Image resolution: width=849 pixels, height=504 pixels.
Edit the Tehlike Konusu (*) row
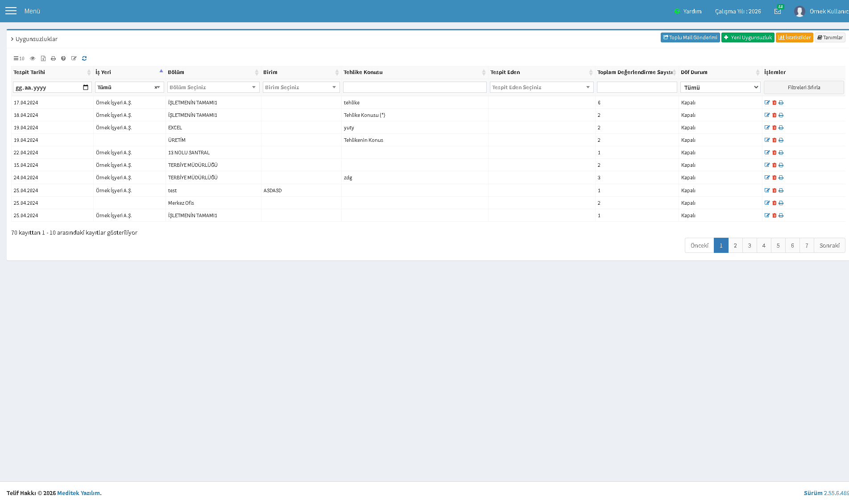pos(767,115)
